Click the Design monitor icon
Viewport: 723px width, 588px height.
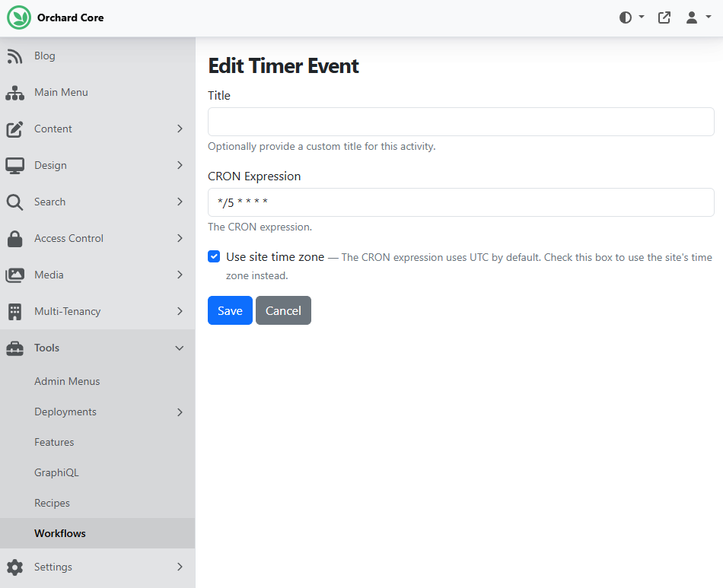14,165
